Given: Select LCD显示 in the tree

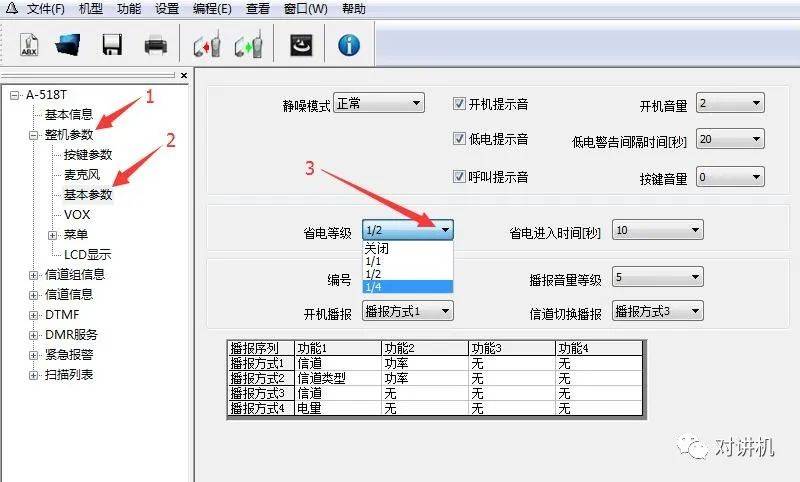Looking at the screenshot, I should (87, 255).
